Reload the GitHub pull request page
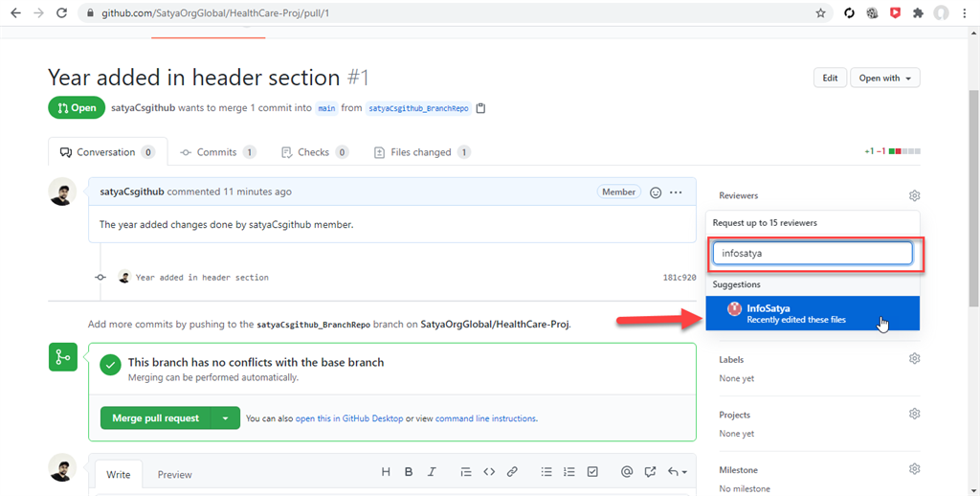The width and height of the screenshot is (980, 496). [61, 12]
